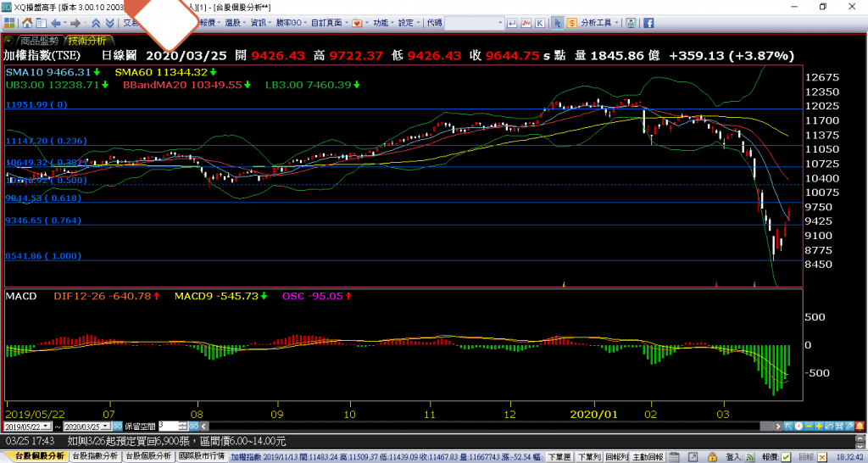Viewport: 868px width, 463px height.
Task: Open the Facebook icon in toolbar
Action: (x=648, y=23)
